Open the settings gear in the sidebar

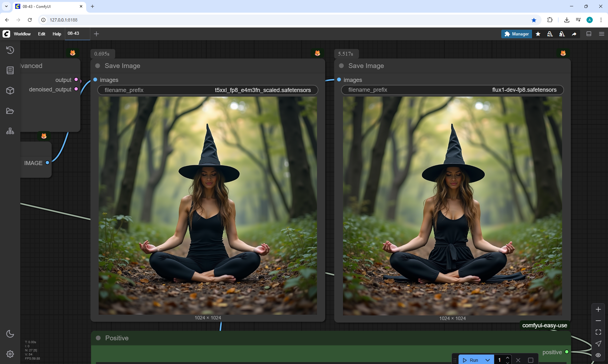[x=10, y=354]
